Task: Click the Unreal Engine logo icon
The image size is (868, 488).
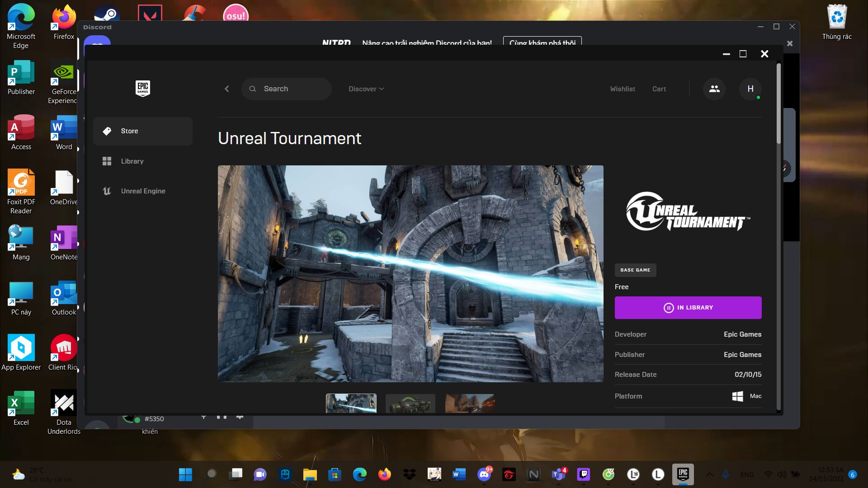Action: tap(107, 191)
